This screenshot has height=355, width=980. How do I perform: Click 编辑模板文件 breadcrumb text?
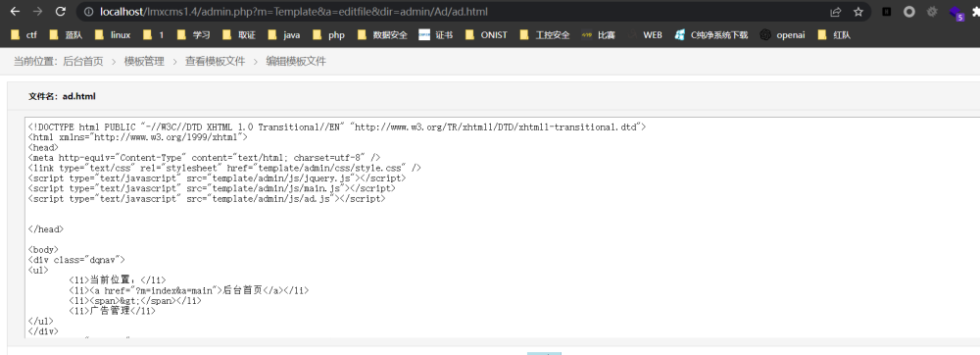click(x=296, y=61)
